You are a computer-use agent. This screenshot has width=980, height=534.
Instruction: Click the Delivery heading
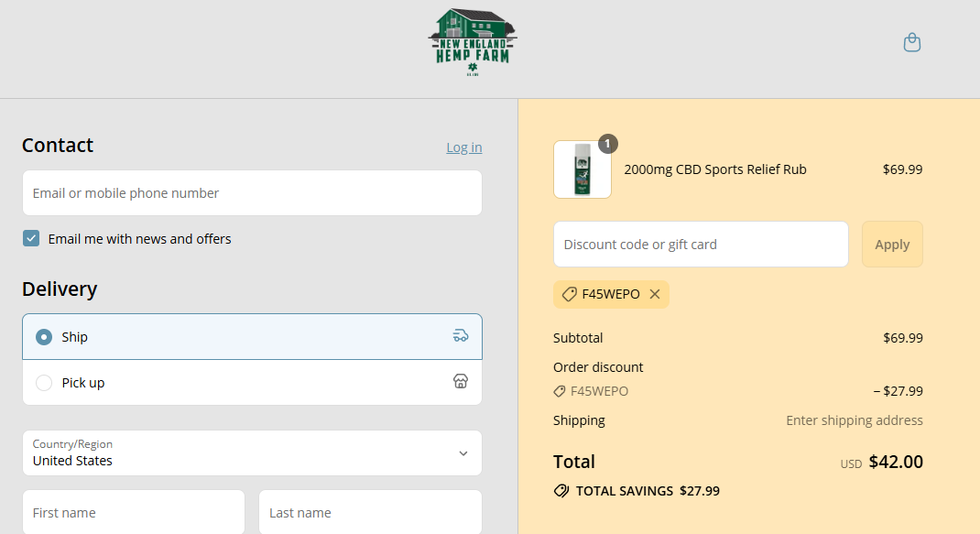click(x=60, y=289)
